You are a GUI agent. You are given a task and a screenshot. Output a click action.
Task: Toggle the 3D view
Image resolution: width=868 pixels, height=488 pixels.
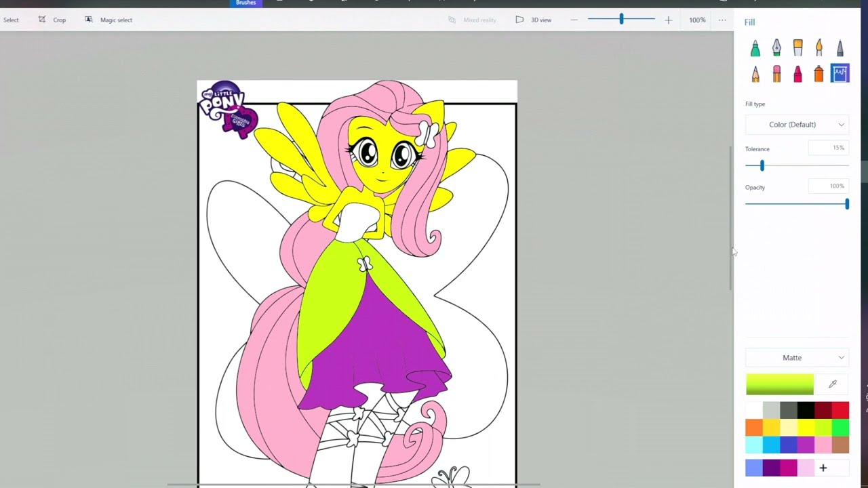(533, 20)
